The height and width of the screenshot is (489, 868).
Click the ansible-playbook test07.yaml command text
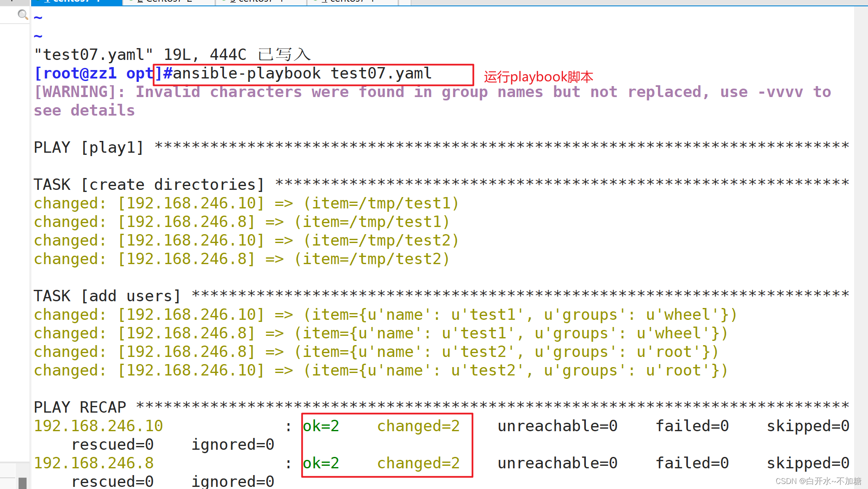tap(302, 74)
